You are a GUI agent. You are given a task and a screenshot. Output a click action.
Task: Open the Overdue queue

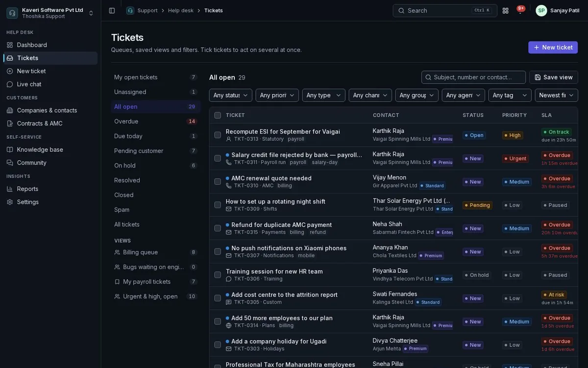coord(156,121)
